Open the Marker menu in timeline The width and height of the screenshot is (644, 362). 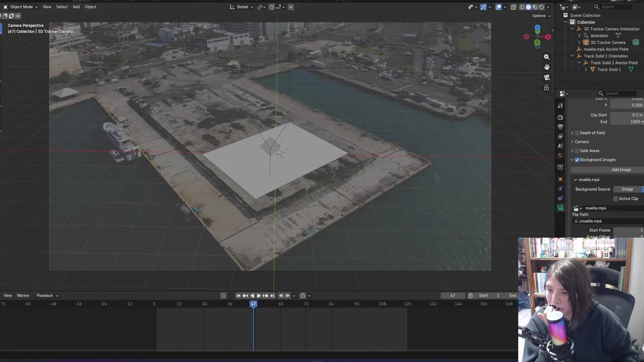23,296
